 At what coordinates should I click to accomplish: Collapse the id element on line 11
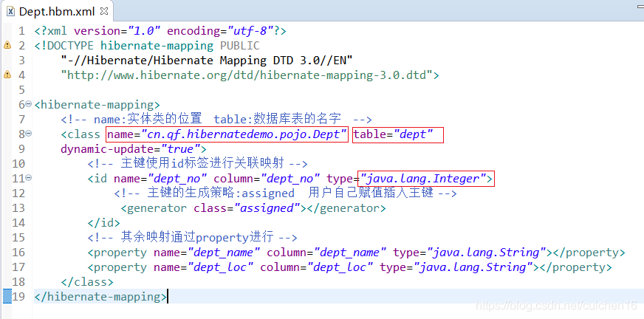(x=28, y=178)
